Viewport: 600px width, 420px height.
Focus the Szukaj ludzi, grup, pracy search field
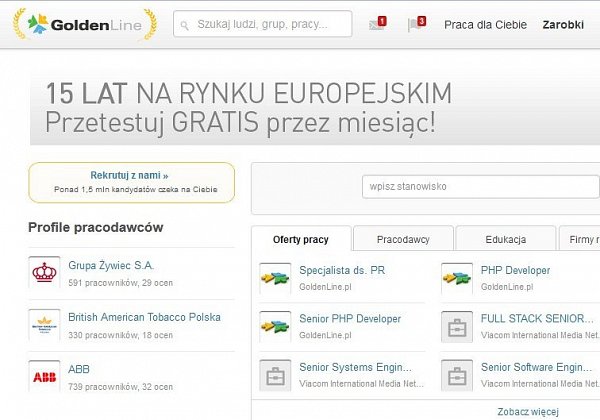tap(262, 24)
